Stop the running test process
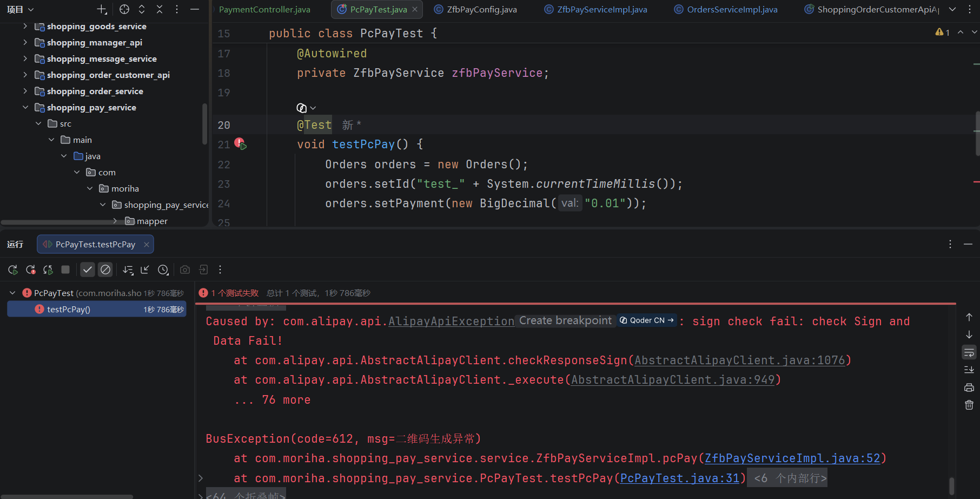980x499 pixels. 65,270
